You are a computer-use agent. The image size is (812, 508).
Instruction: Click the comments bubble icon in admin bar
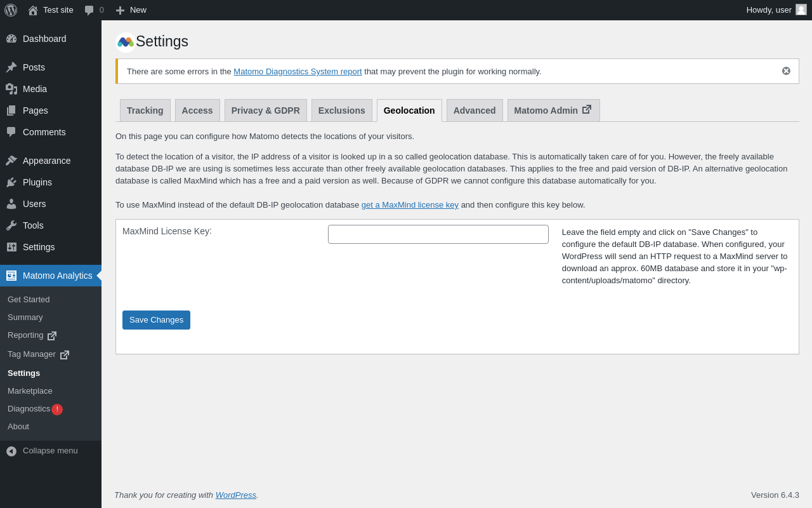point(89,10)
